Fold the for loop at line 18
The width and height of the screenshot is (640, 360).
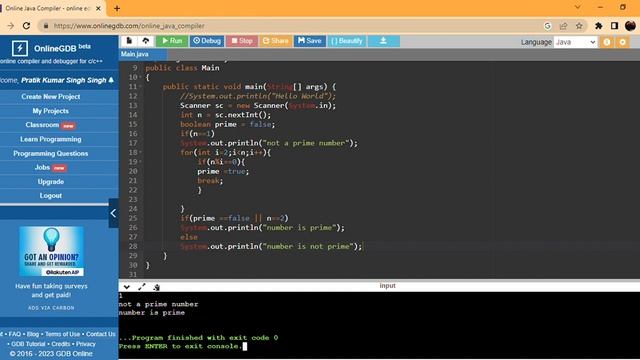point(140,152)
